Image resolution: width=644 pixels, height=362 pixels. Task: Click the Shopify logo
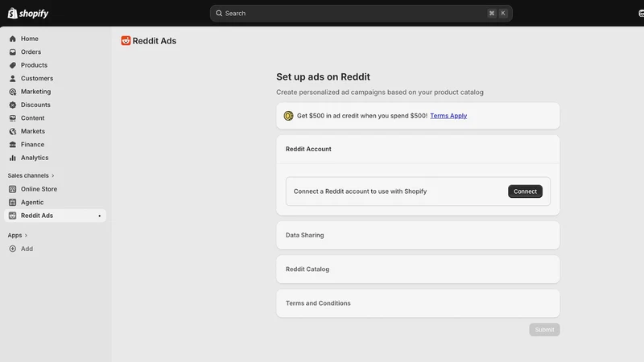tap(28, 13)
